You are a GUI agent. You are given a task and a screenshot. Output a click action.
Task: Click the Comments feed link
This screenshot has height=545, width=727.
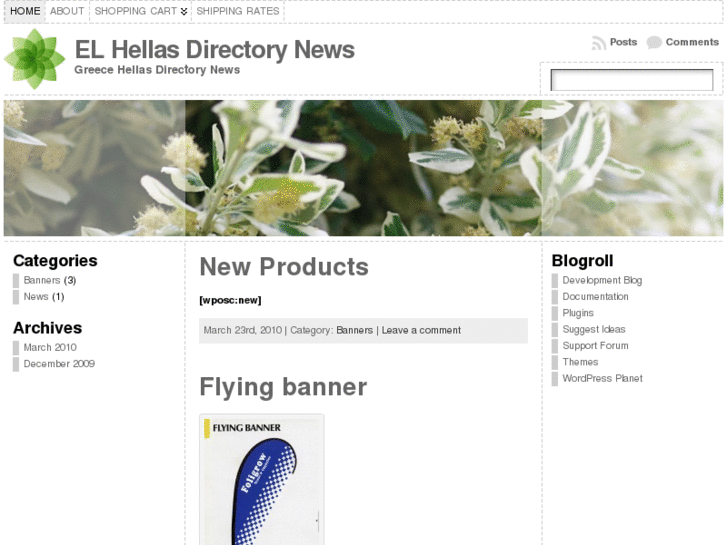(692, 42)
